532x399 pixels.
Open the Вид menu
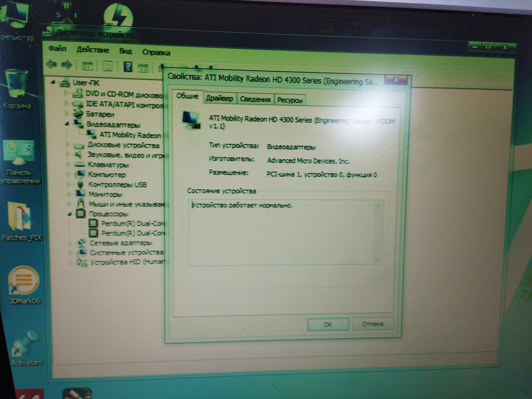tap(126, 51)
